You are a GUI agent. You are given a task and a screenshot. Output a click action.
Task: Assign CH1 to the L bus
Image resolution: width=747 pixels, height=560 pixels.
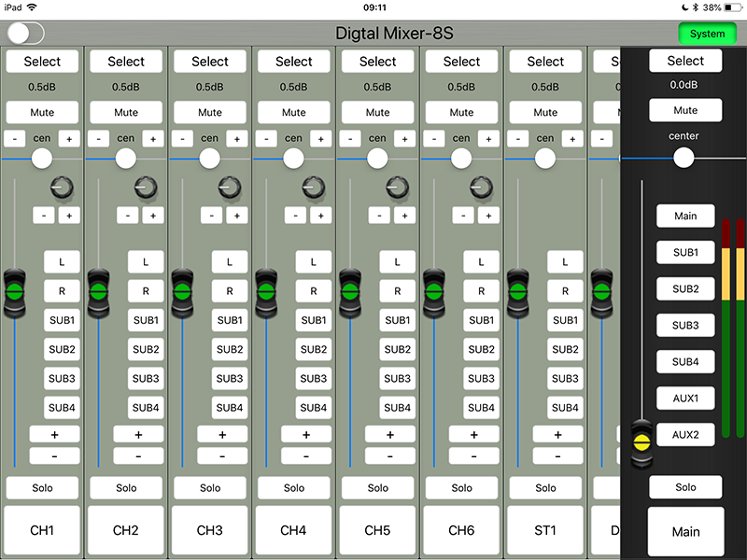tap(62, 263)
